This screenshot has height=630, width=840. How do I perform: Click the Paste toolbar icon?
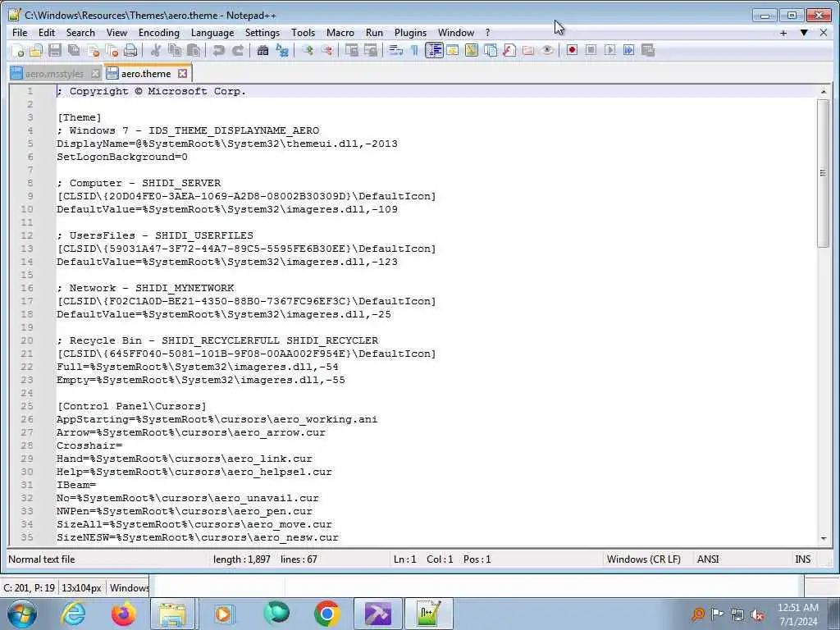coord(194,50)
